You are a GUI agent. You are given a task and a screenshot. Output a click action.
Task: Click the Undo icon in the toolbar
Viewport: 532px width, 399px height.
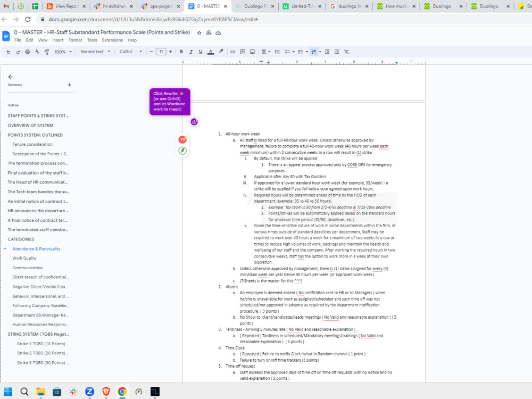click(x=9, y=52)
